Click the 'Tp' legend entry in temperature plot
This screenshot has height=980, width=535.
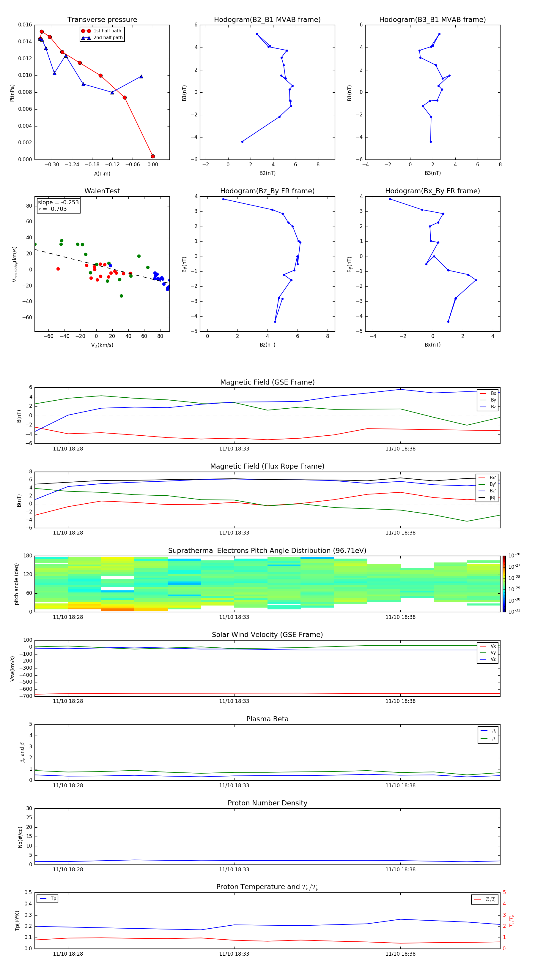point(48,899)
